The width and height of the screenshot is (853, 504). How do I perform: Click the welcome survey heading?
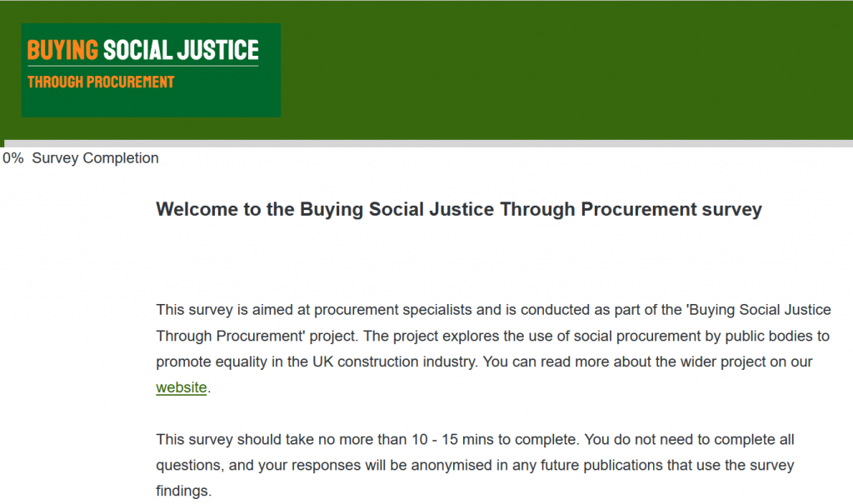pyautogui.click(x=459, y=210)
